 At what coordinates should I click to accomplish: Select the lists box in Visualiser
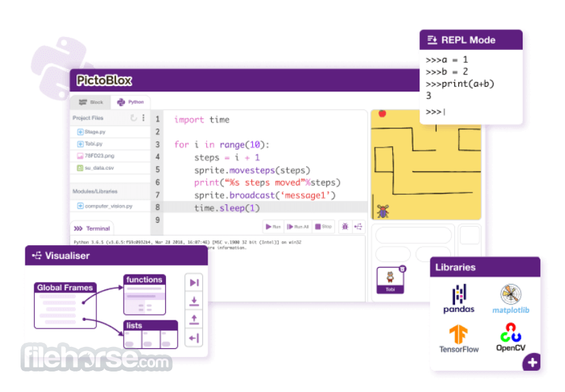click(150, 335)
